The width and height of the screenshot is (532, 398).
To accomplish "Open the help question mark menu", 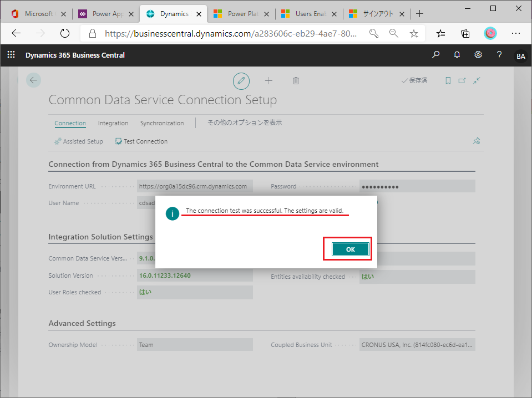I will (x=499, y=54).
